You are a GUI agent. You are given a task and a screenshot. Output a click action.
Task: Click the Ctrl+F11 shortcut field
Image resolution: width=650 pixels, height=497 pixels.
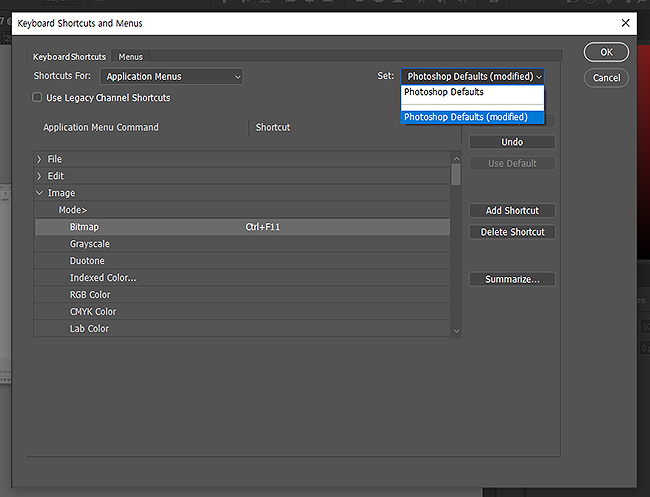[x=262, y=227]
